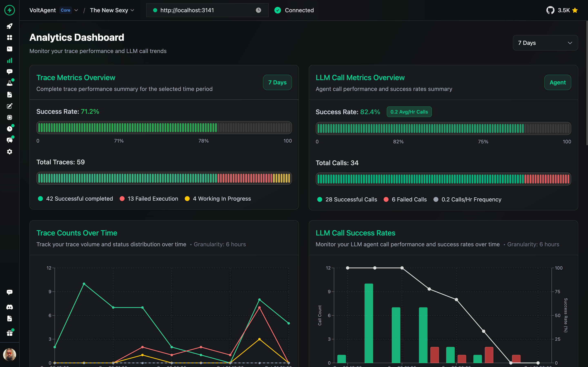Select the terminal icon in the sidebar
This screenshot has width=588, height=367.
pyautogui.click(x=9, y=49)
